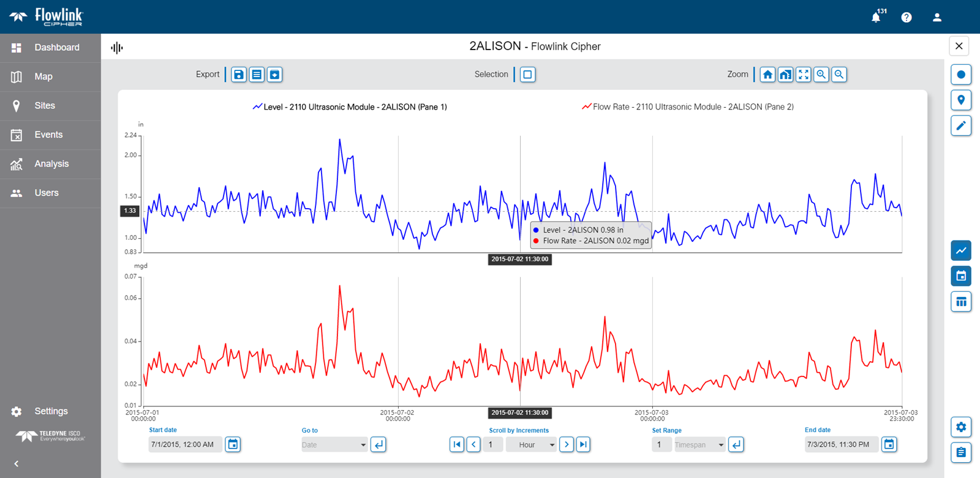Image resolution: width=980 pixels, height=478 pixels.
Task: Go to Sites in the sidebar
Action: 44,106
